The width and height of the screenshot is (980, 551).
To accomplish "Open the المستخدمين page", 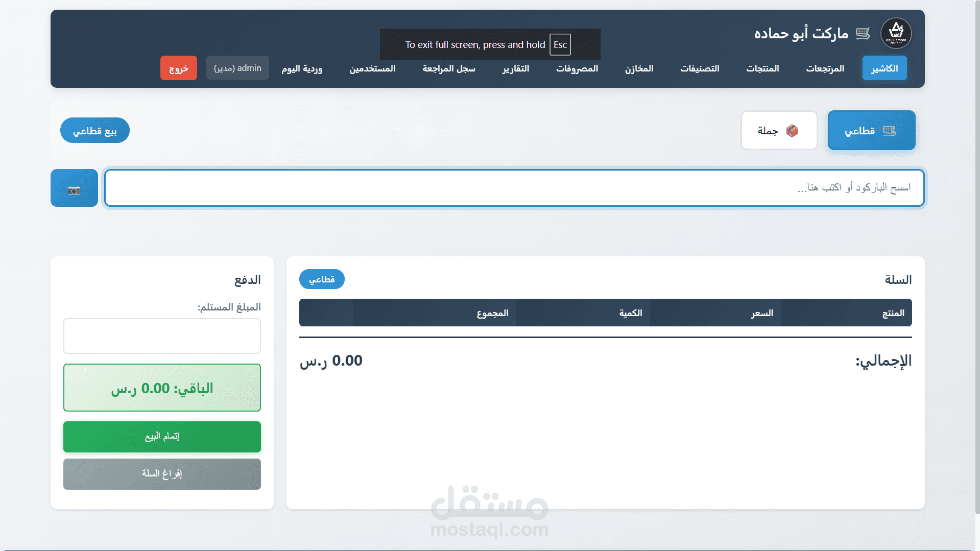I will point(373,68).
